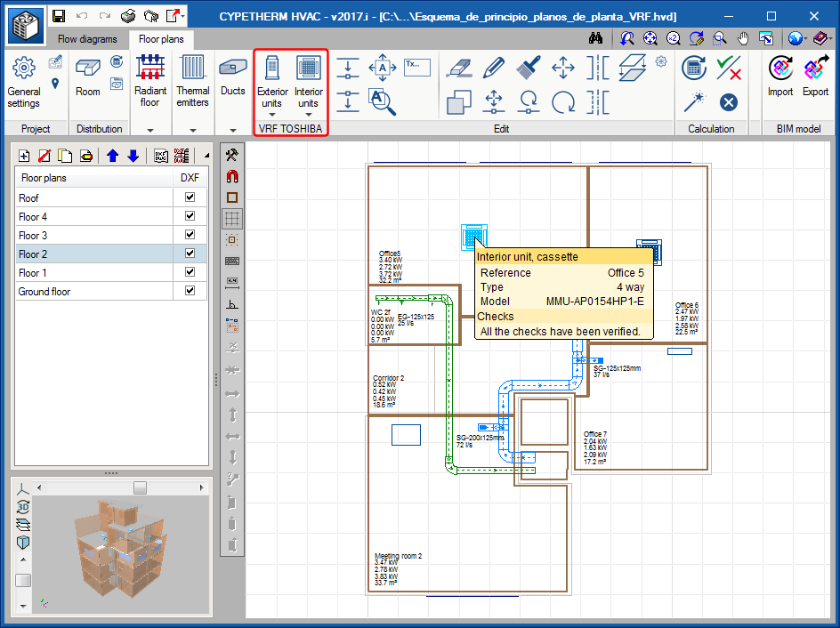
Task: Uncheck the DXF checkbox for Roof
Action: click(x=190, y=198)
